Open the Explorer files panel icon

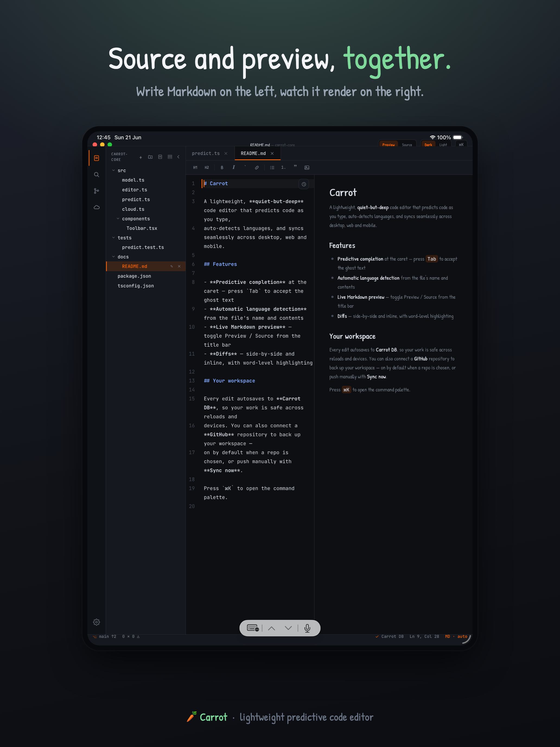click(x=97, y=158)
